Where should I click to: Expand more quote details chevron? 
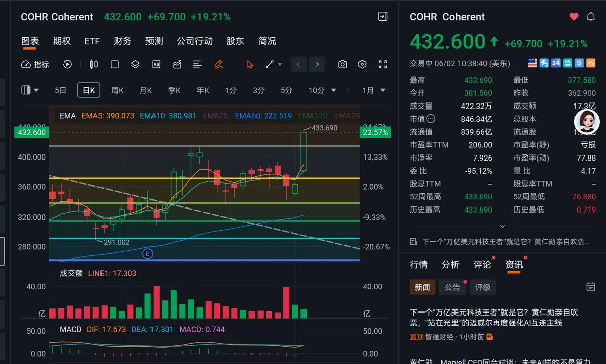pos(502,227)
